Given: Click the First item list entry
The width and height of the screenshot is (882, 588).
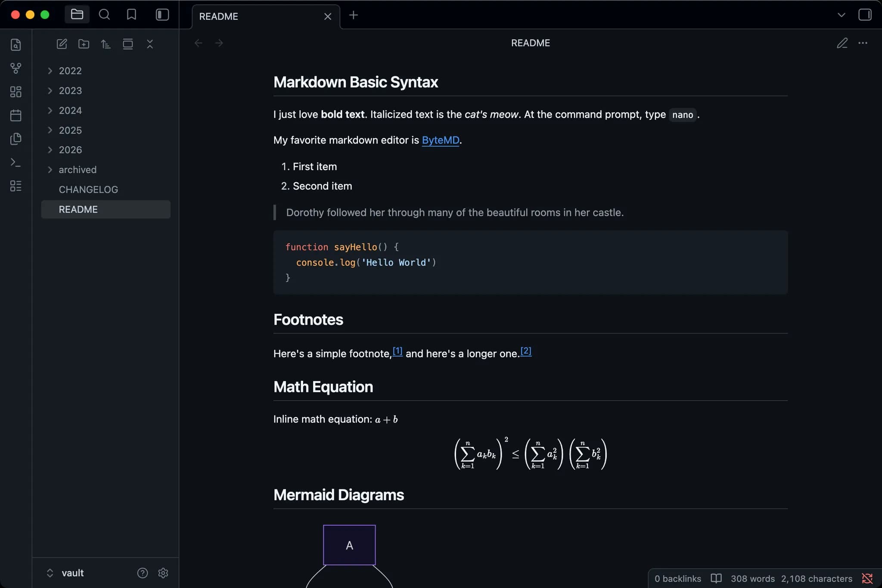Looking at the screenshot, I should [x=314, y=167].
